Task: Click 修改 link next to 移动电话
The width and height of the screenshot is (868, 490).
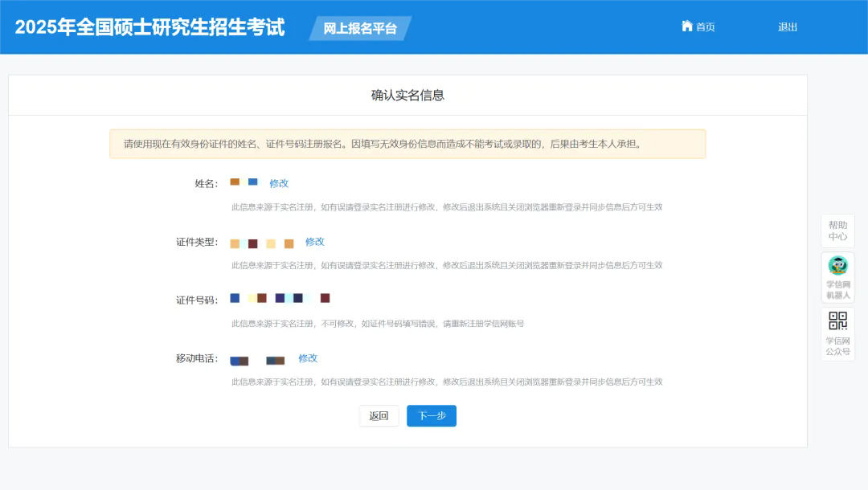Action: point(308,358)
